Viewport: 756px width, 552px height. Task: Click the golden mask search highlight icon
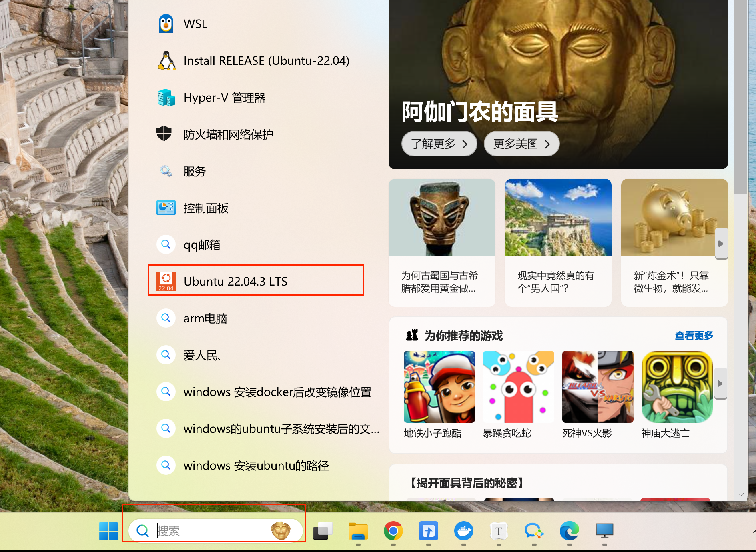(x=281, y=531)
